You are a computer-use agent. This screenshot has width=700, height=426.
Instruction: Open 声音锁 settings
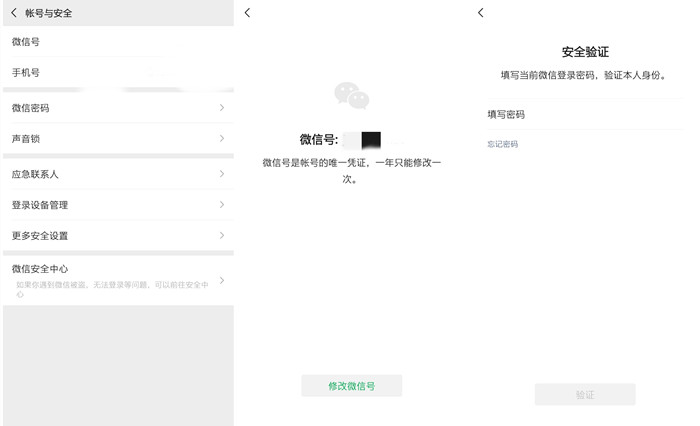(118, 138)
